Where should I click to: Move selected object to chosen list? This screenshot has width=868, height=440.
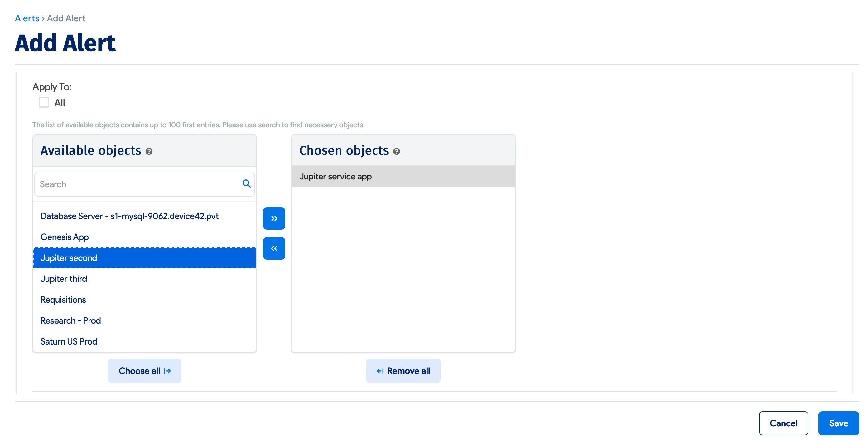point(274,218)
